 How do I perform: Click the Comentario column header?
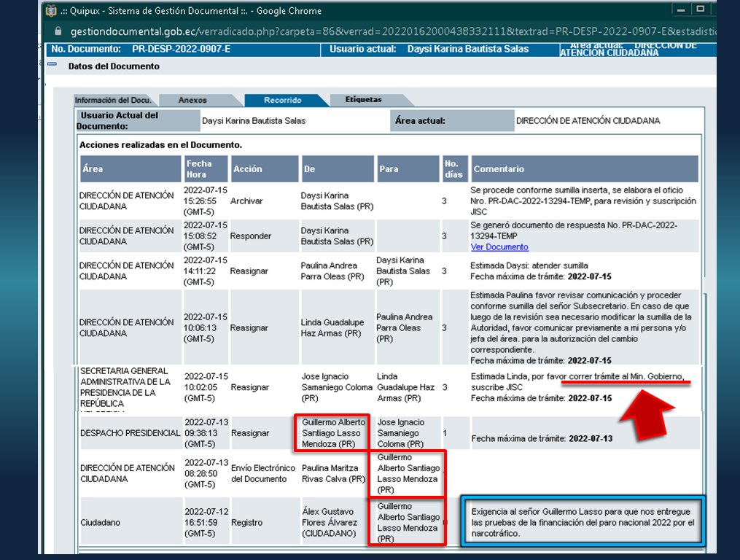[584, 168]
